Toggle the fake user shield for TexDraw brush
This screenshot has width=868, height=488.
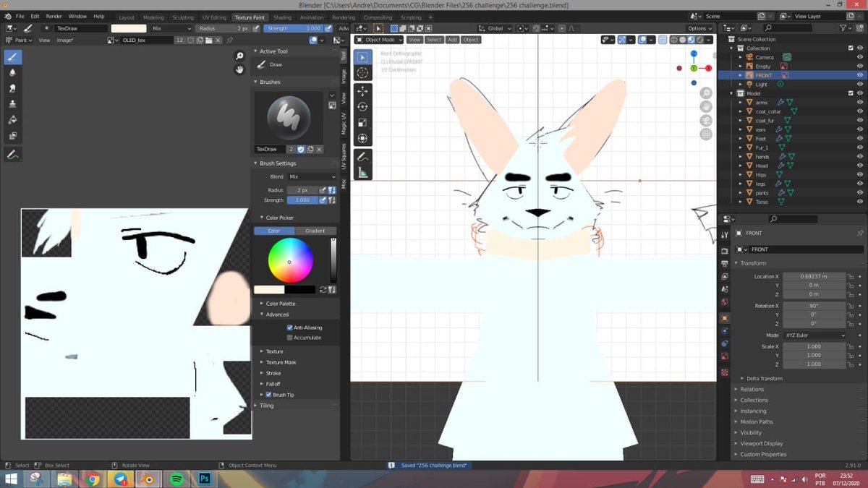[301, 149]
